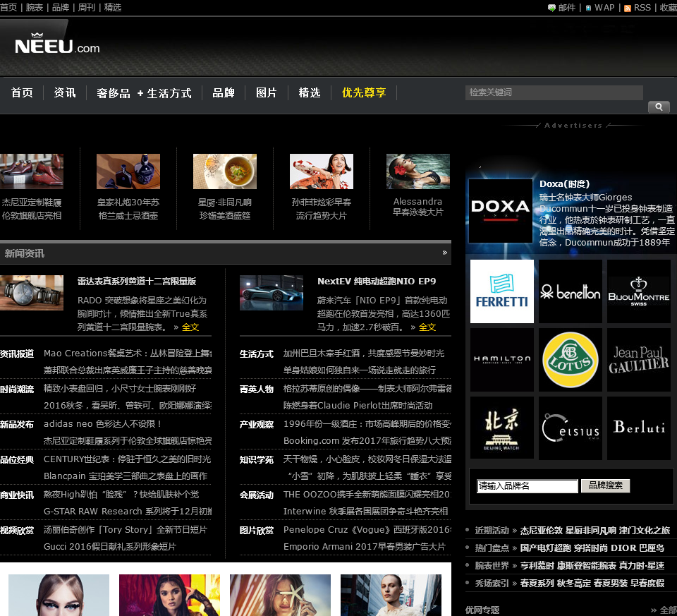This screenshot has height=616, width=677.
Task: Open headline NextEV 纯电动超跑NIO EP9
Action: point(377,282)
